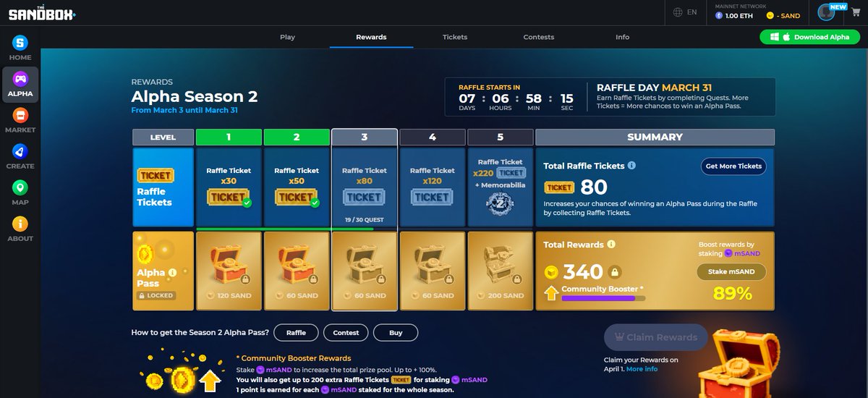
Task: Switch to the Play tab
Action: click(x=287, y=37)
